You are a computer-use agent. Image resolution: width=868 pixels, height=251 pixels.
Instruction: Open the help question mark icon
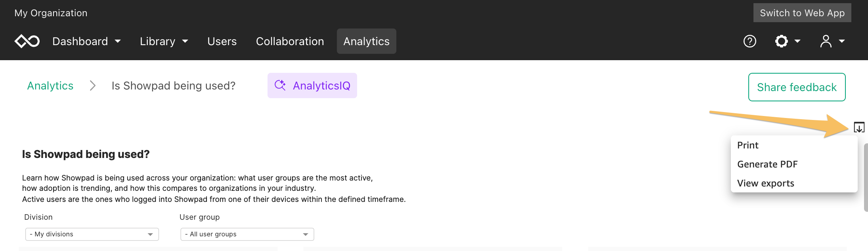click(x=749, y=41)
